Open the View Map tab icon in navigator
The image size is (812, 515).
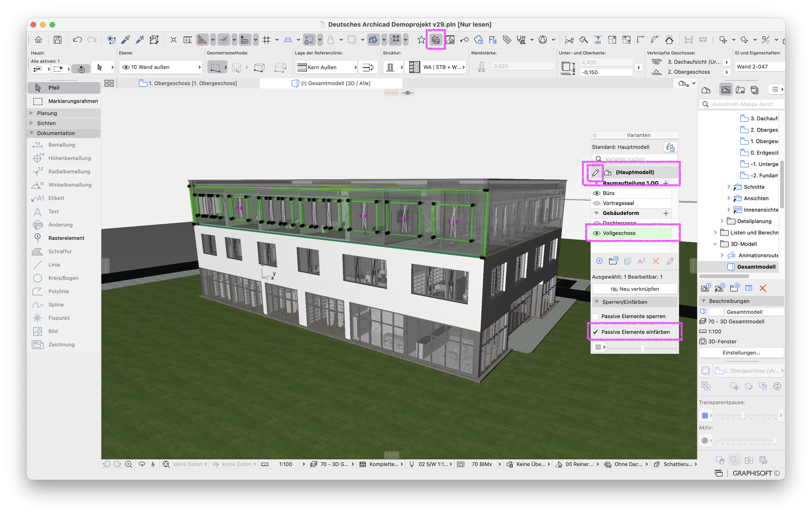pyautogui.click(x=726, y=90)
